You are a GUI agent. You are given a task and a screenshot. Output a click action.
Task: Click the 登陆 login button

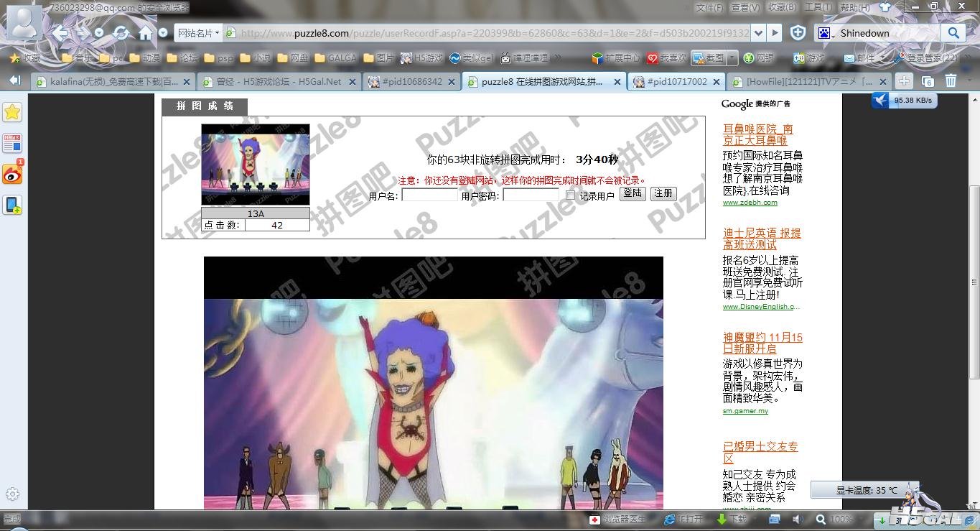[633, 193]
